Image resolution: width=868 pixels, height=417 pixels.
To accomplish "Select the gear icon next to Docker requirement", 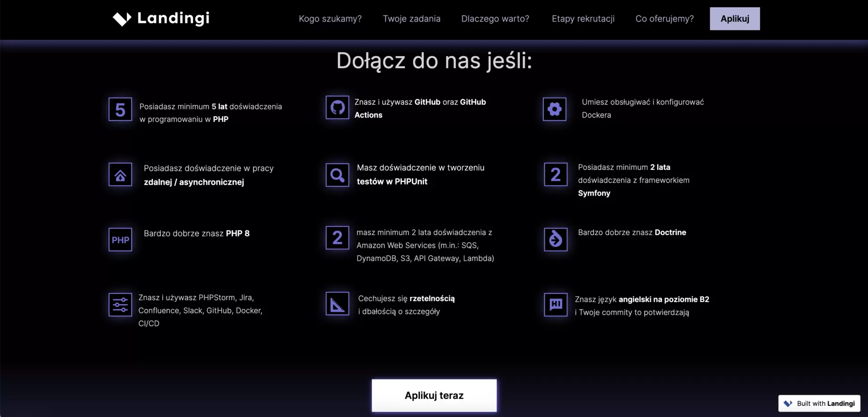I will [554, 109].
